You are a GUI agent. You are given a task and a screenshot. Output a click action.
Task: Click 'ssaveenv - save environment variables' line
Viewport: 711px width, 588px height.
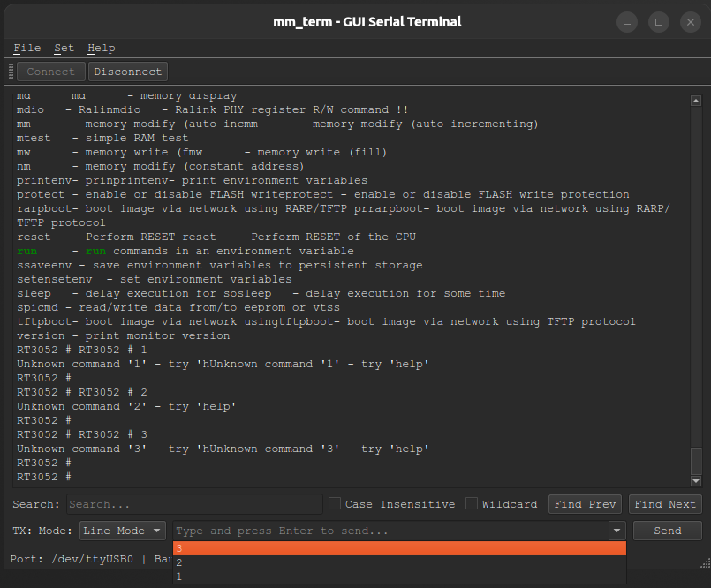[219, 265]
